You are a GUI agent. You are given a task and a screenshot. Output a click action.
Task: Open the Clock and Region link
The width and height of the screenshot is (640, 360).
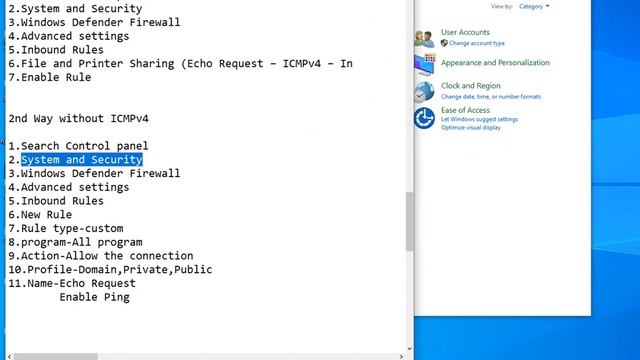pos(471,86)
